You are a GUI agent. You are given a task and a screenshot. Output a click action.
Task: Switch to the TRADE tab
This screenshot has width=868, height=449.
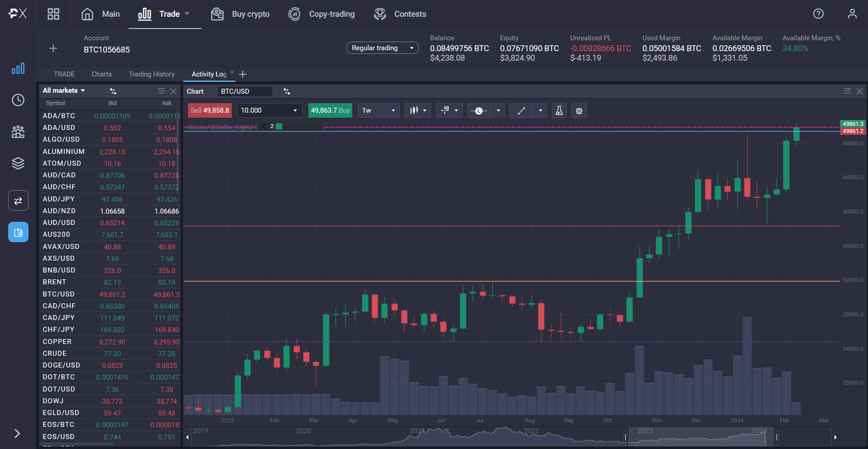[x=64, y=74]
